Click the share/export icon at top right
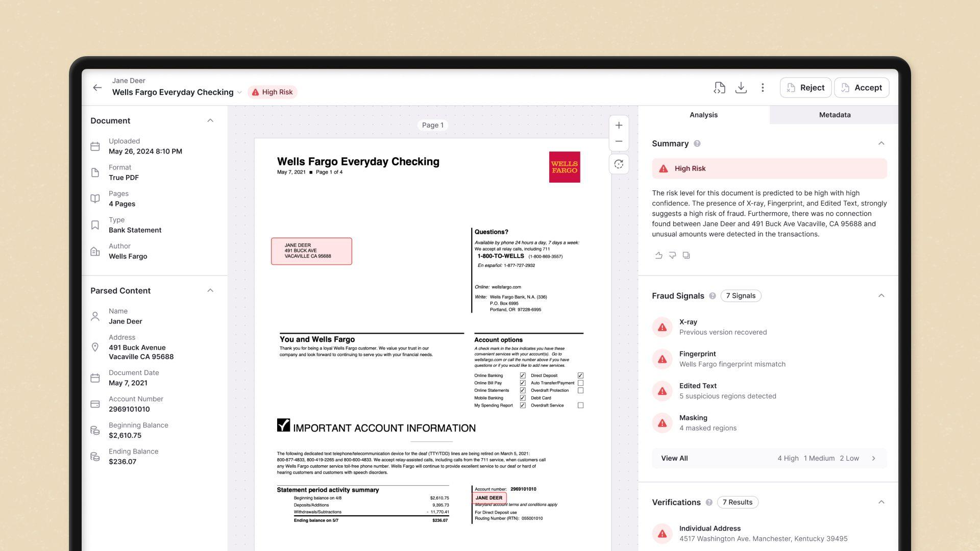This screenshot has height=551, width=980. coord(720,87)
